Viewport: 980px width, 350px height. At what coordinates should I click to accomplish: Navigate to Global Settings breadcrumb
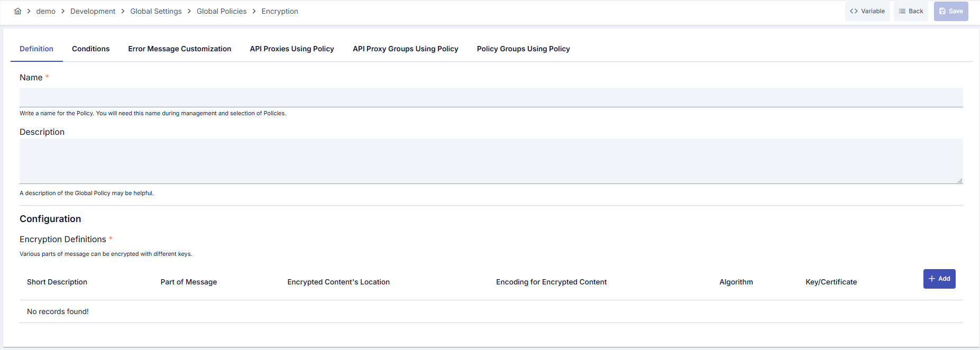coord(156,11)
